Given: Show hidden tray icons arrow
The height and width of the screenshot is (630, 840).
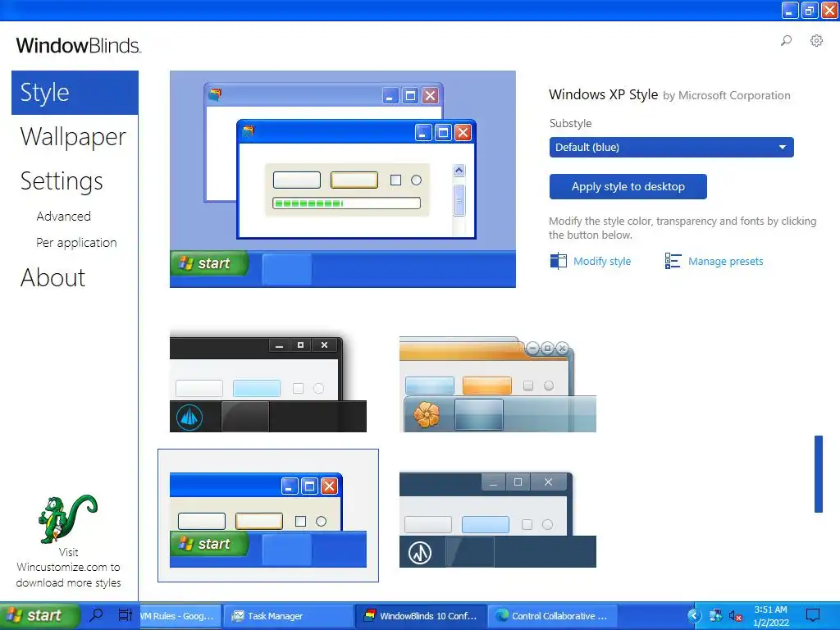Looking at the screenshot, I should coord(694,615).
